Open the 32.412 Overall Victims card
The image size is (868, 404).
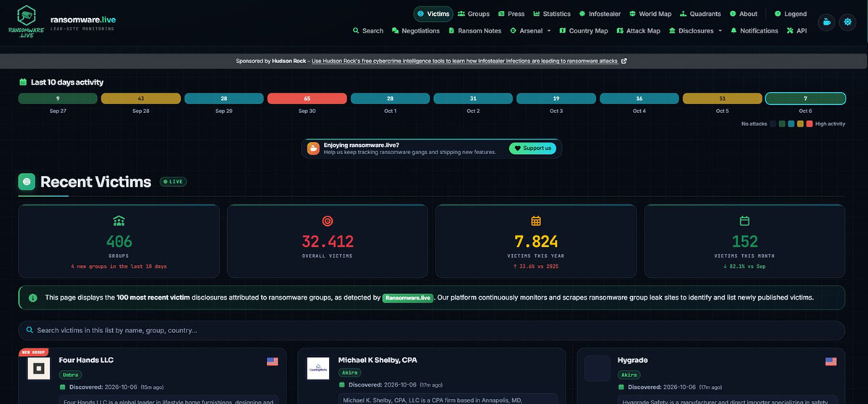328,241
